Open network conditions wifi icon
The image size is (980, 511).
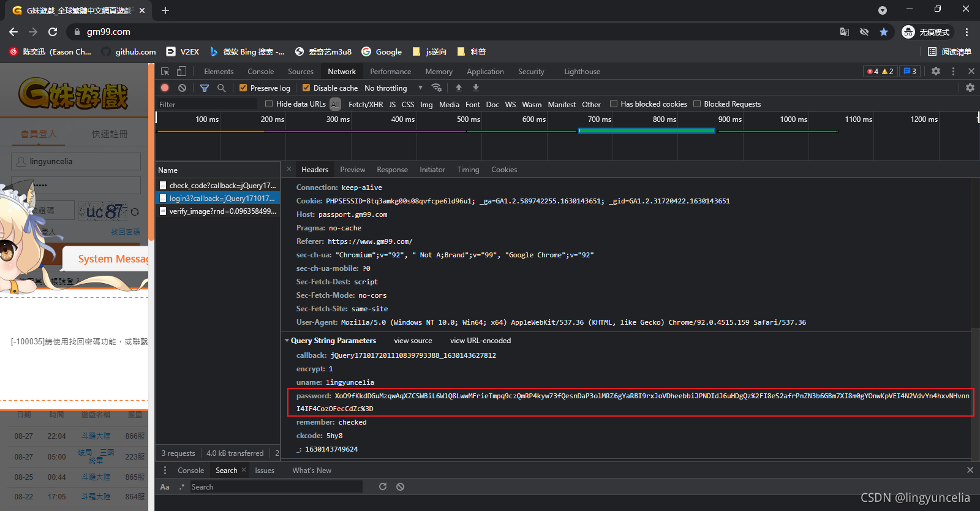click(437, 88)
